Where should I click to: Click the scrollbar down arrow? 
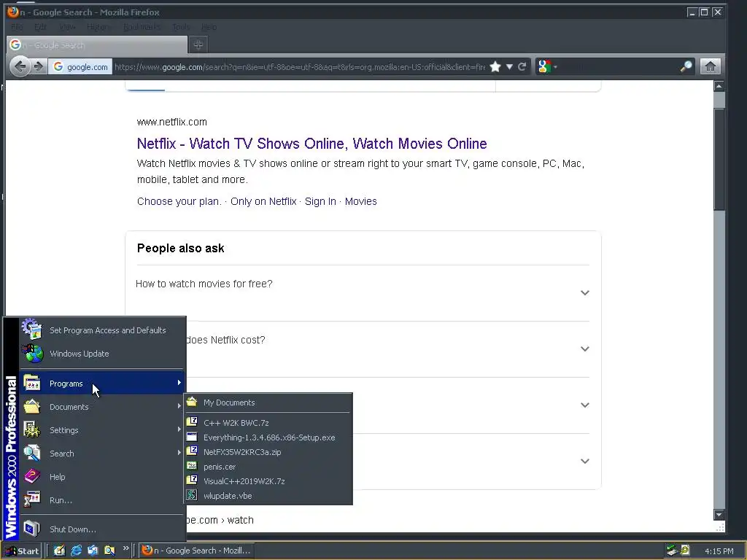719,515
